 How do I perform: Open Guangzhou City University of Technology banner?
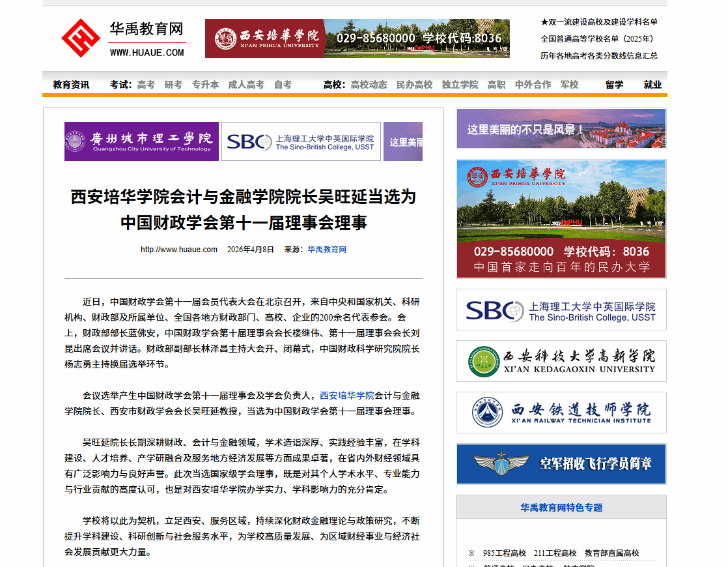coord(142,141)
